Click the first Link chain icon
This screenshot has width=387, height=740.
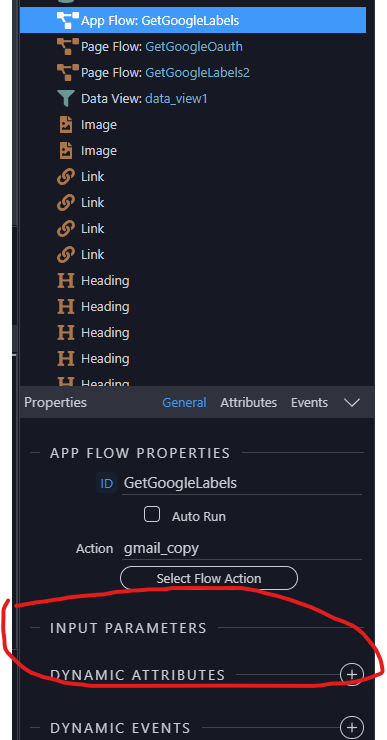[x=66, y=177]
